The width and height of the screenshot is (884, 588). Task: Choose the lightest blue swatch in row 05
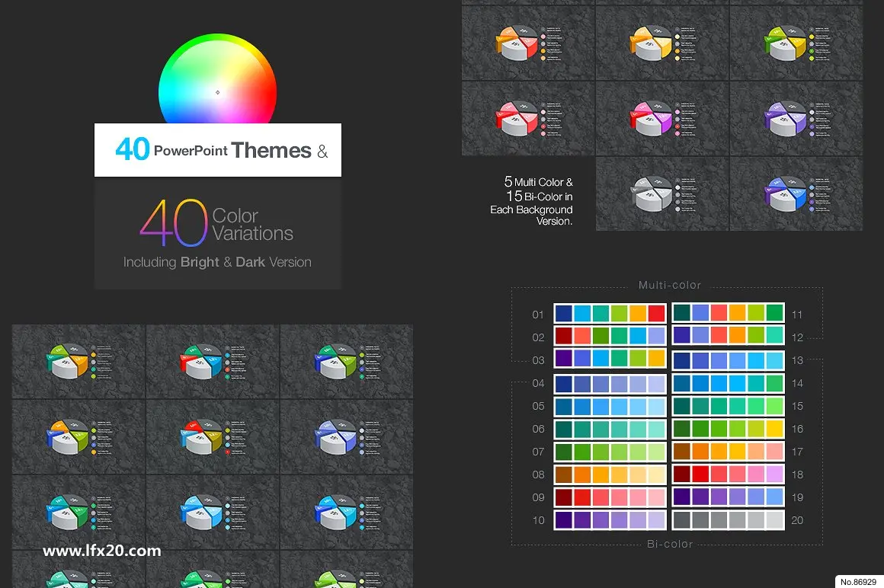coord(656,407)
